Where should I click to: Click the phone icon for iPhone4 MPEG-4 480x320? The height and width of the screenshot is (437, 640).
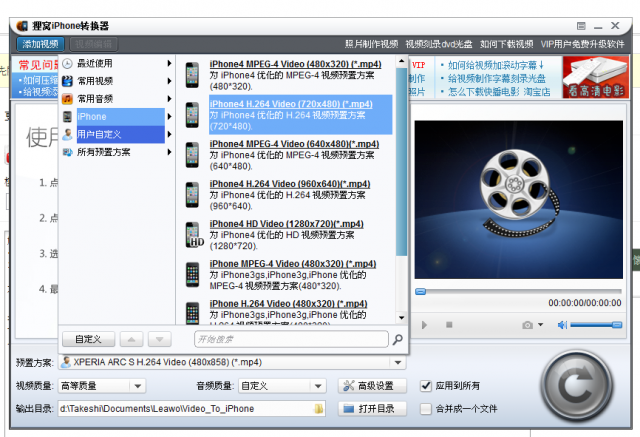[192, 75]
